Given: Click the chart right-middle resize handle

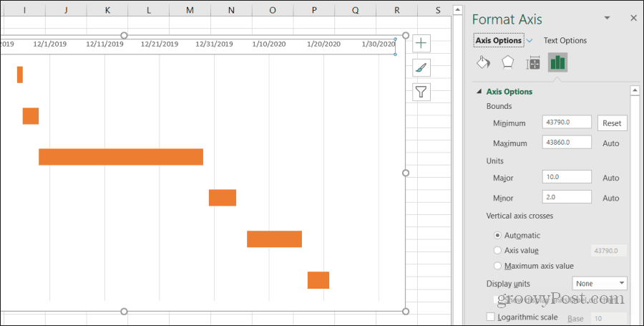Looking at the screenshot, I should (406, 173).
